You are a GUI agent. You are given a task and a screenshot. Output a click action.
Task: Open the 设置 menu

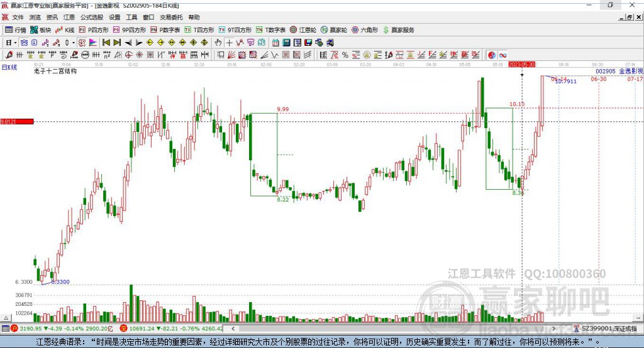click(114, 17)
